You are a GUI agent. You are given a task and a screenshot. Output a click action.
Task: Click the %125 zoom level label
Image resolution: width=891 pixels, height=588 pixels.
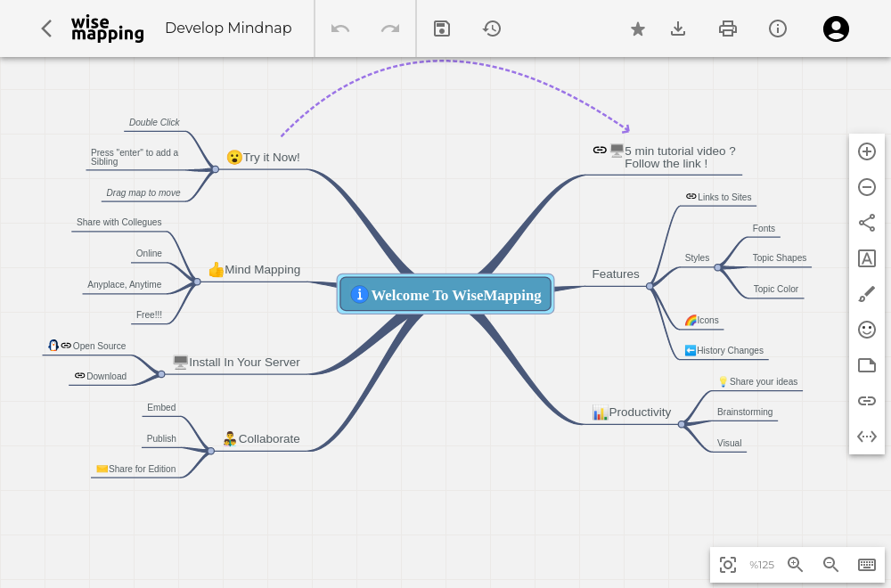(762, 565)
